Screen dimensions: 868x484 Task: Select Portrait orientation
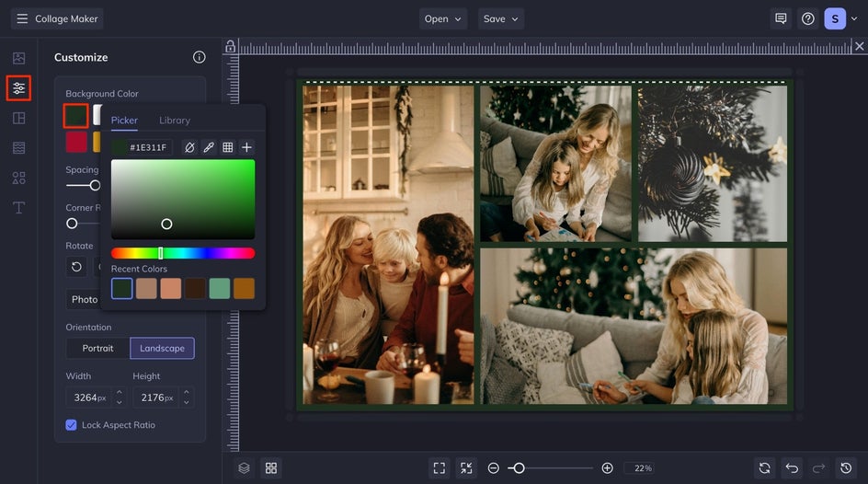coord(97,349)
